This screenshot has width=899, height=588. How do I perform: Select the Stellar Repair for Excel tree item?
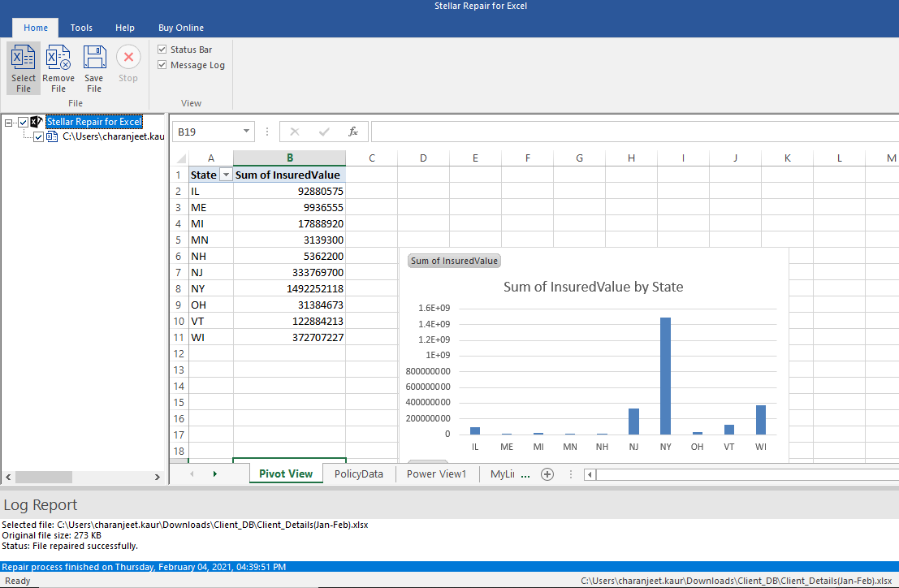click(94, 122)
